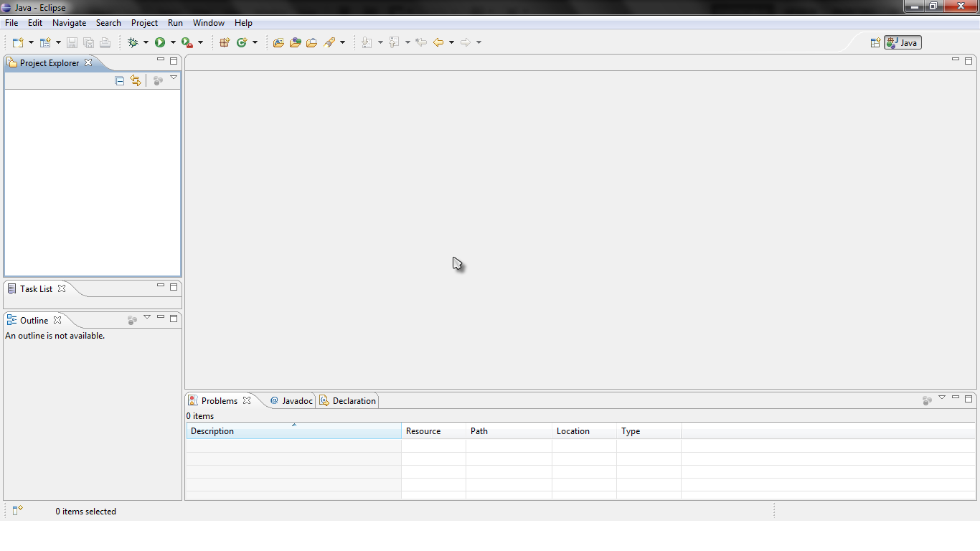980x551 pixels.
Task: Sort by the Description column header
Action: 293,431
